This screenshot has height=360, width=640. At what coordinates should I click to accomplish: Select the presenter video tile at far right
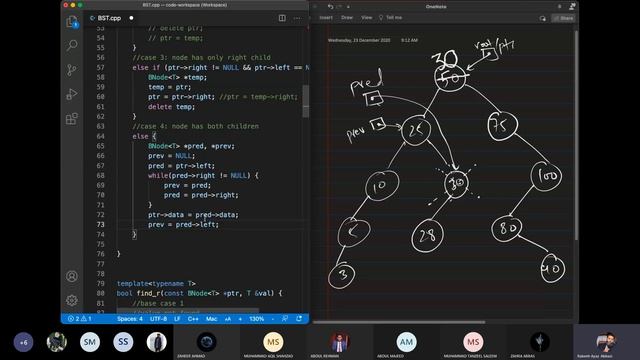pyautogui.click(x=606, y=342)
